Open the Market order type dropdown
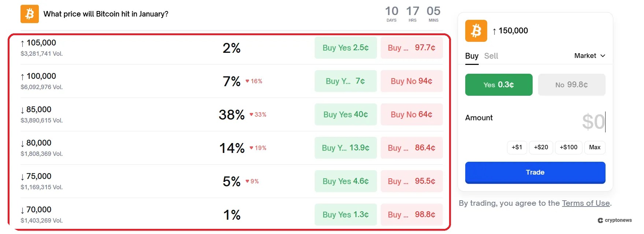This screenshot has height=234, width=644. (589, 56)
